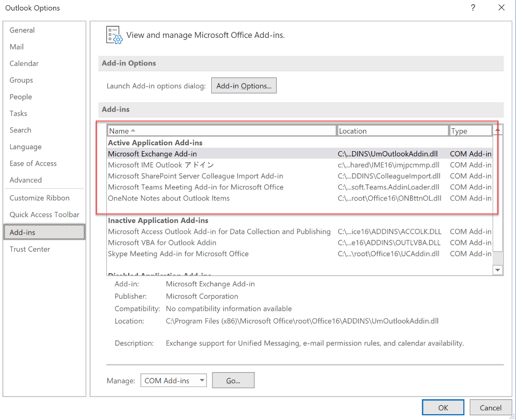This screenshot has width=516, height=420.
Task: Click the imjpcmmp.dll location cell
Action: pos(389,165)
